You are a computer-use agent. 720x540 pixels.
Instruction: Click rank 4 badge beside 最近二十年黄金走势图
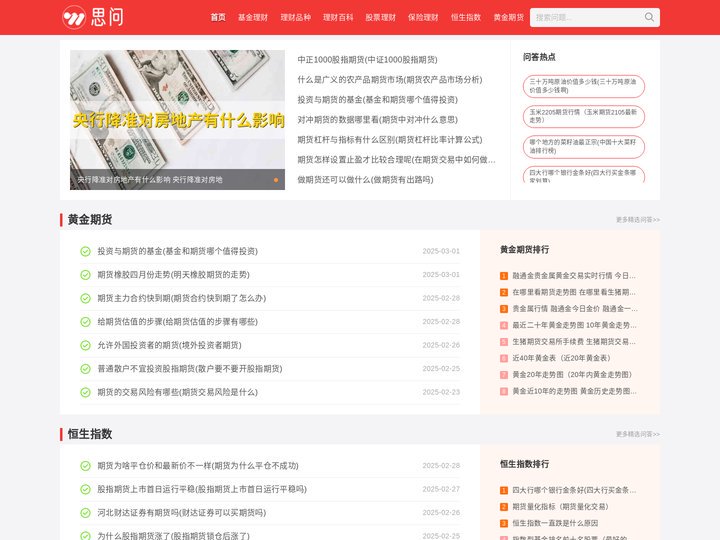tap(504, 326)
